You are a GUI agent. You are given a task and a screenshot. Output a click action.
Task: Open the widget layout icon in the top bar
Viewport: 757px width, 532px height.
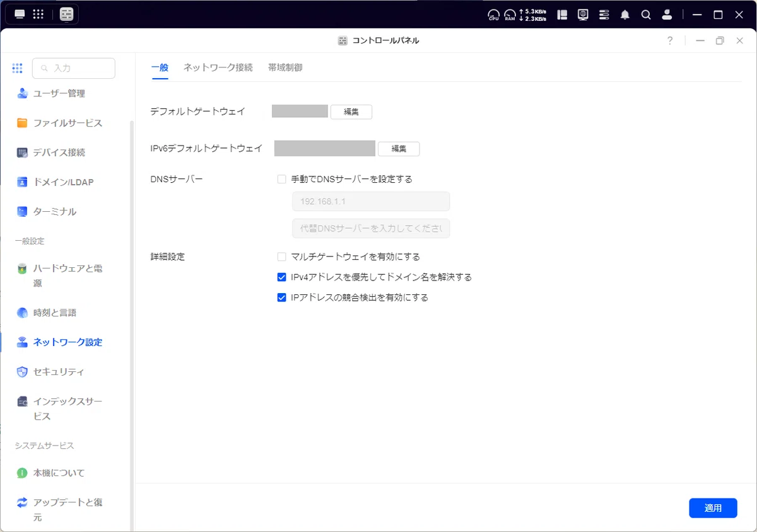(563, 14)
